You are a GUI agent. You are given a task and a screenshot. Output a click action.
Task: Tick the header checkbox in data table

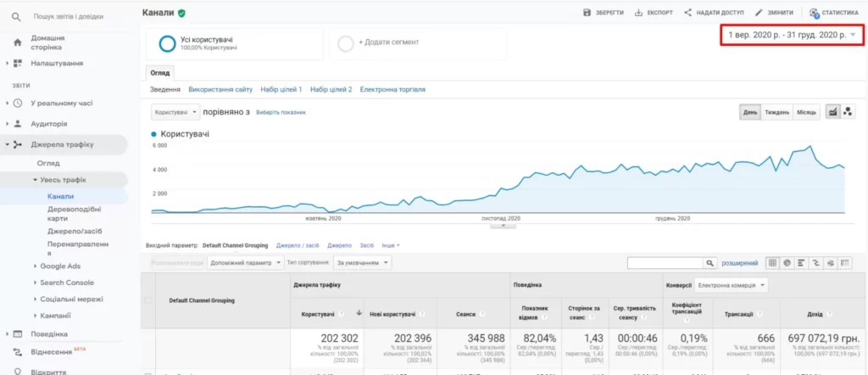147,300
